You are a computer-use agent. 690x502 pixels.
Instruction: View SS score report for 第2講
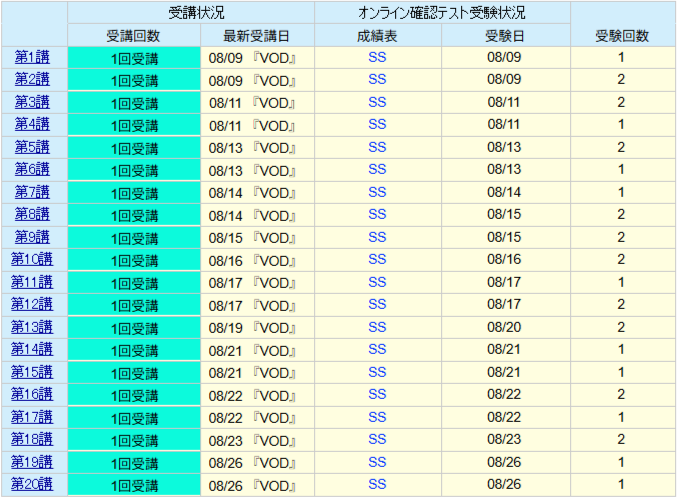tap(377, 79)
